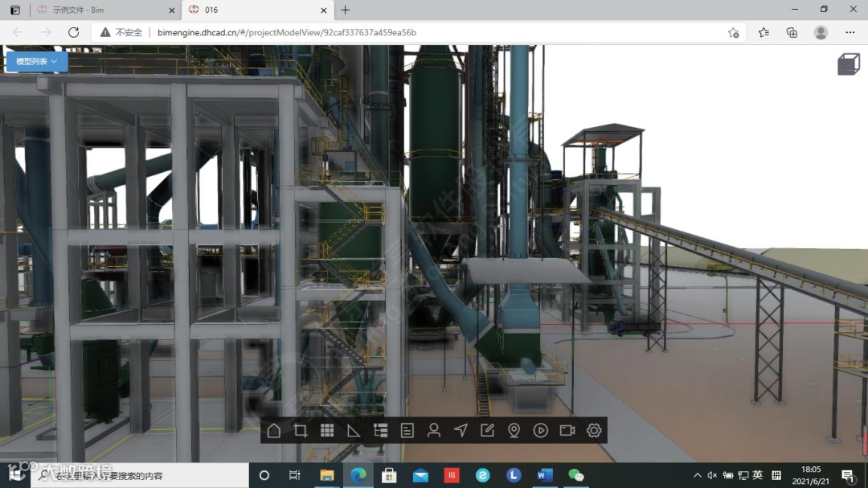Add this page to favorites star
Screen dimensions: 868x488
[734, 33]
